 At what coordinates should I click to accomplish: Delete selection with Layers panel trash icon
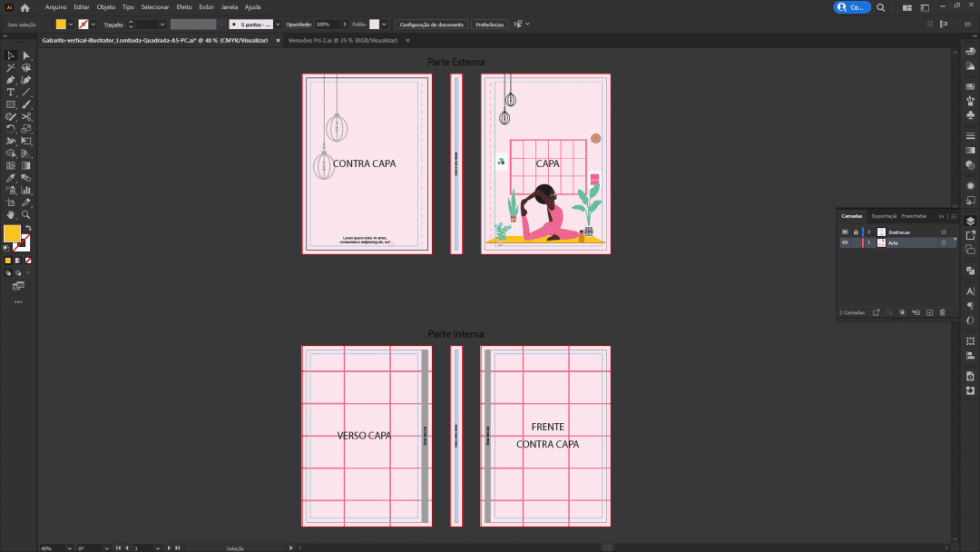tap(942, 312)
